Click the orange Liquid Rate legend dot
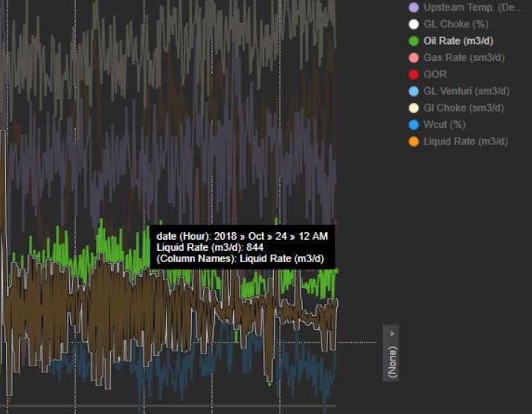The image size is (532, 414). click(414, 141)
